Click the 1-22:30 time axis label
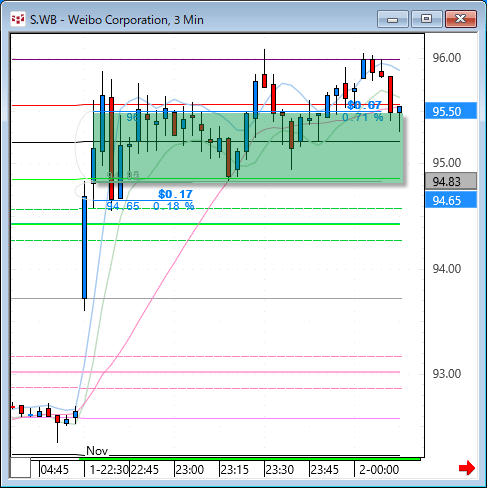This screenshot has height=488, width=487. (109, 470)
